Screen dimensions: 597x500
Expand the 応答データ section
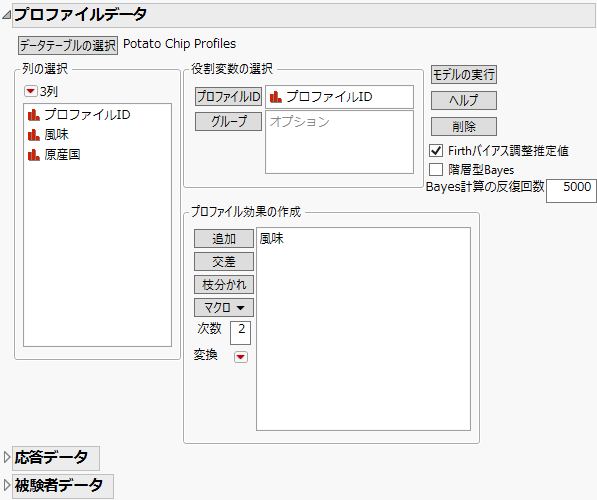6,457
